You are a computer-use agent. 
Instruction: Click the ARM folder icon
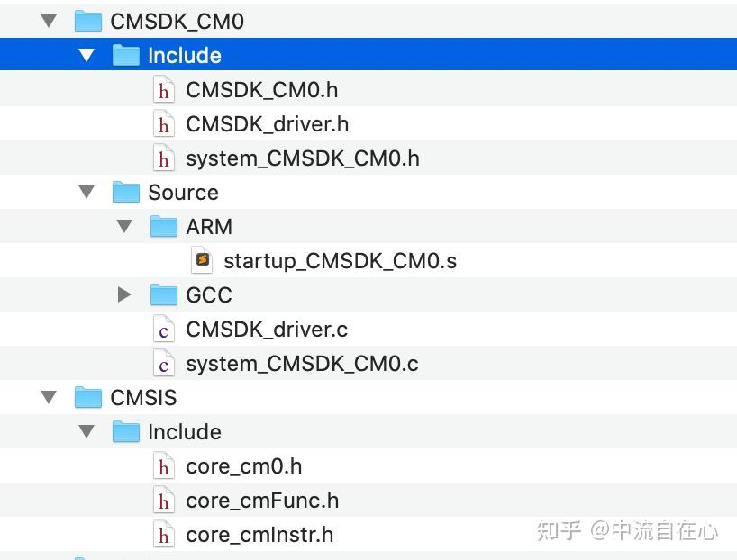pyautogui.click(x=163, y=227)
